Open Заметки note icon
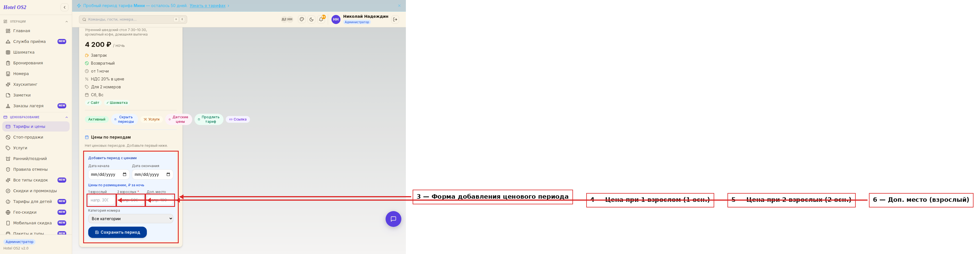This screenshot has width=980, height=254. (8, 95)
